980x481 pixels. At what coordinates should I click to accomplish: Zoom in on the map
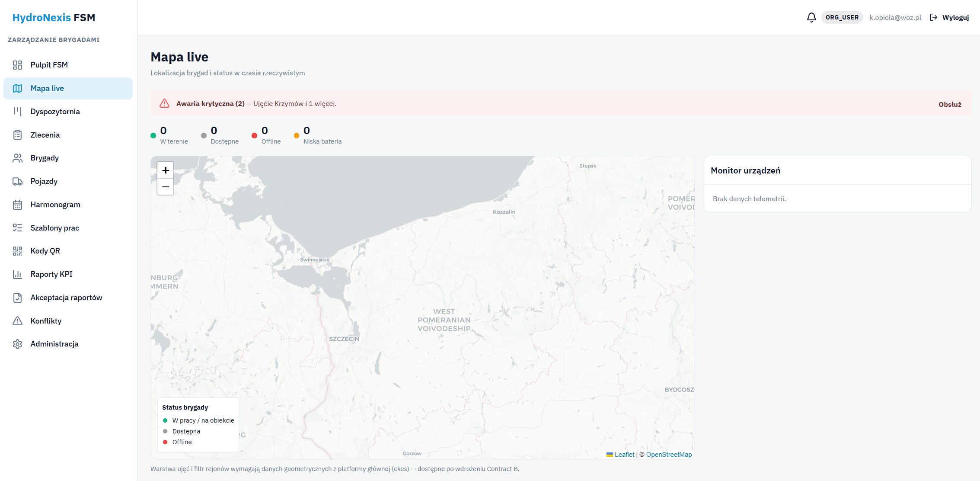[166, 170]
